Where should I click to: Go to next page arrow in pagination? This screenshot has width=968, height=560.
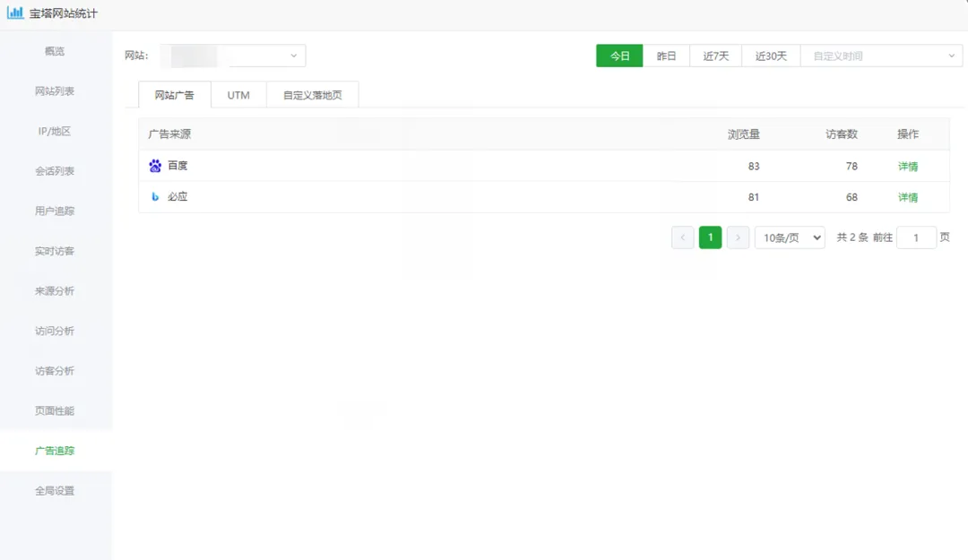(738, 237)
